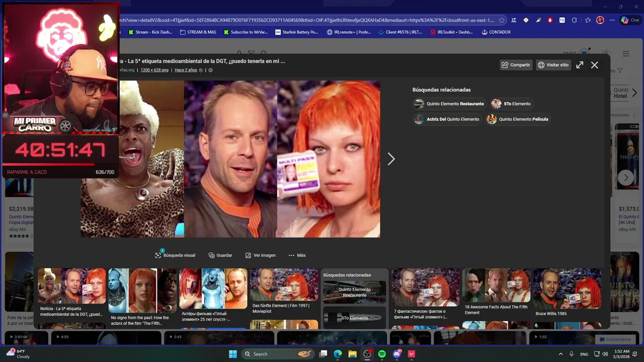The image size is (644, 362).
Task: Open IRLremote+ bookmark
Action: pyautogui.click(x=349, y=32)
